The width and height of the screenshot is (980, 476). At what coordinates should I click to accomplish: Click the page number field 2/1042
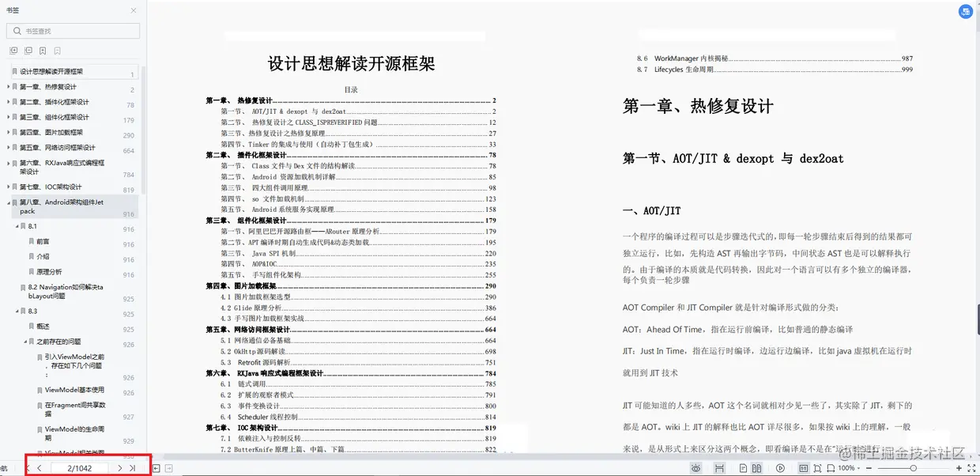click(80, 468)
